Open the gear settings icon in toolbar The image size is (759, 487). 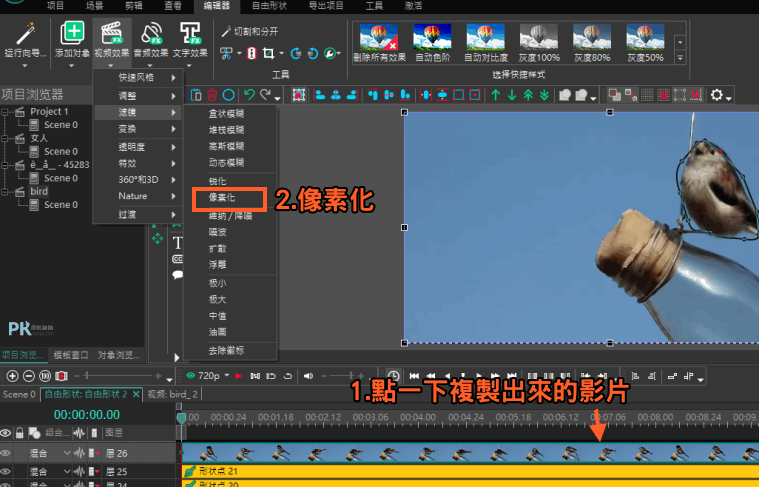click(x=716, y=95)
